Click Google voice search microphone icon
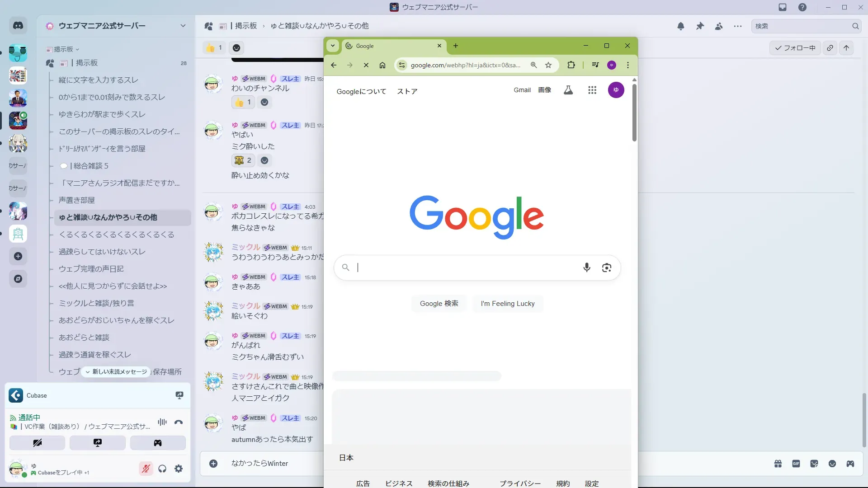Viewport: 868px width, 488px height. pos(586,267)
